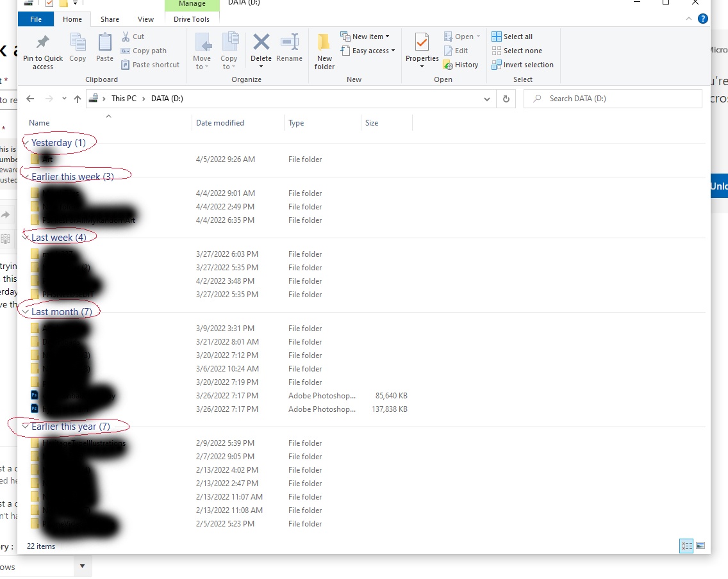Switch to Details view in status bar
This screenshot has height=579, width=728.
(686, 546)
